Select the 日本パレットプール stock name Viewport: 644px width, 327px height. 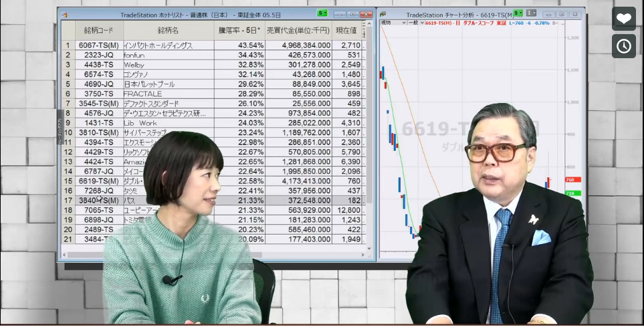[x=149, y=84]
